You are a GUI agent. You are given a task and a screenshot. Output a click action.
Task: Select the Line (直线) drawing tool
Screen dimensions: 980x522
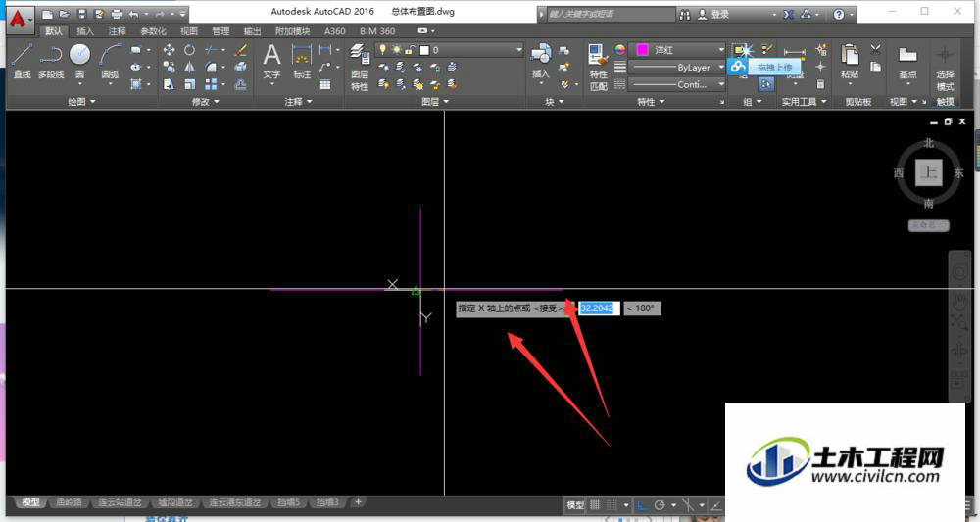pos(22,61)
